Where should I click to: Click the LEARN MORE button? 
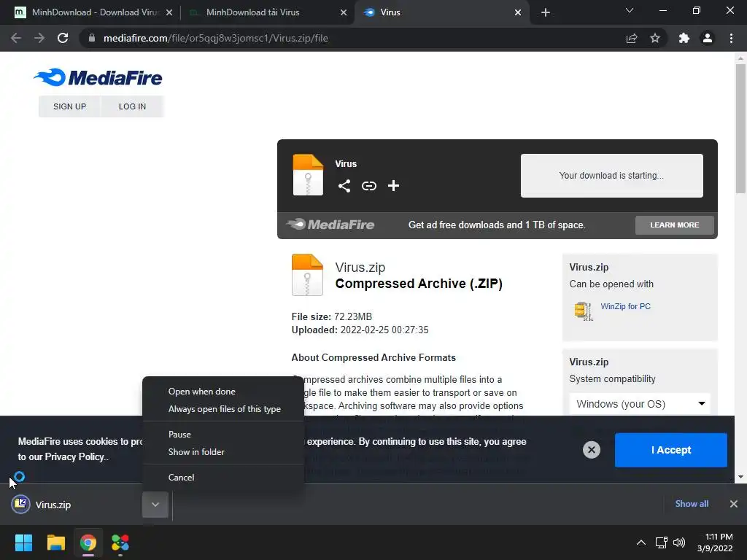point(675,225)
